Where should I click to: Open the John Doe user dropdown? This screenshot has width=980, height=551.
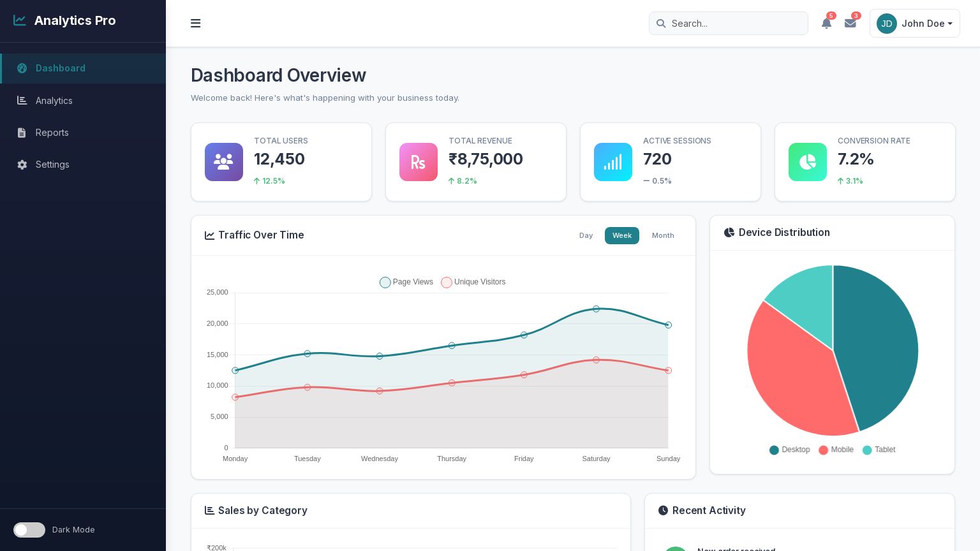pos(914,24)
